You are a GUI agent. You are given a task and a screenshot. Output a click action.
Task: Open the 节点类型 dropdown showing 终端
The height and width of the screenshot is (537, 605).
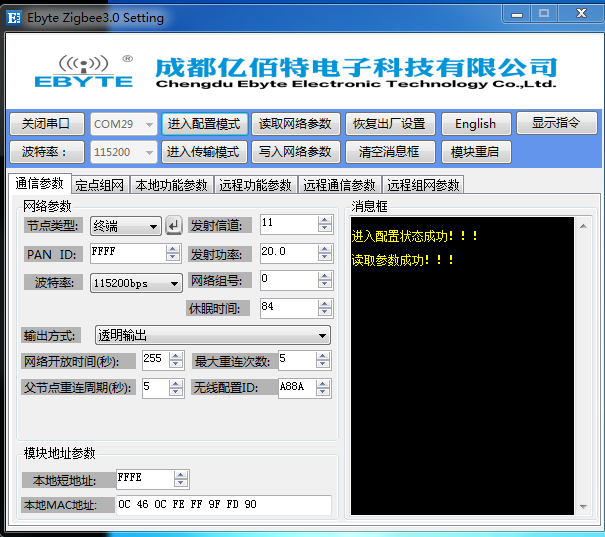[125, 226]
